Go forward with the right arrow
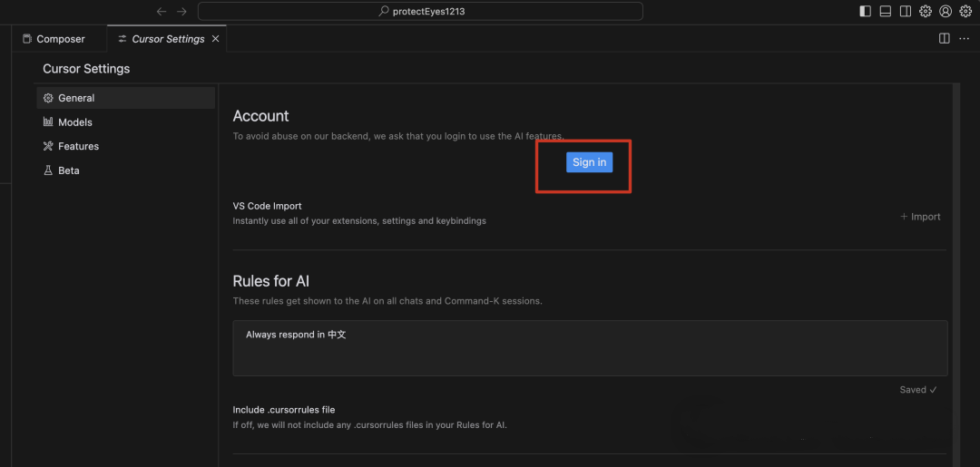 coord(181,11)
